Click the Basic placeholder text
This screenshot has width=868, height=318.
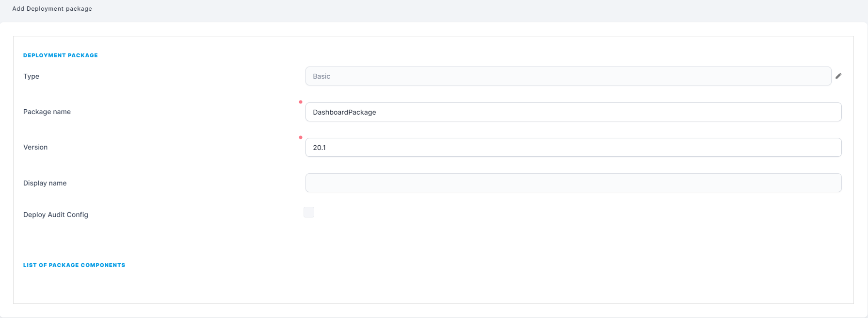tap(321, 76)
